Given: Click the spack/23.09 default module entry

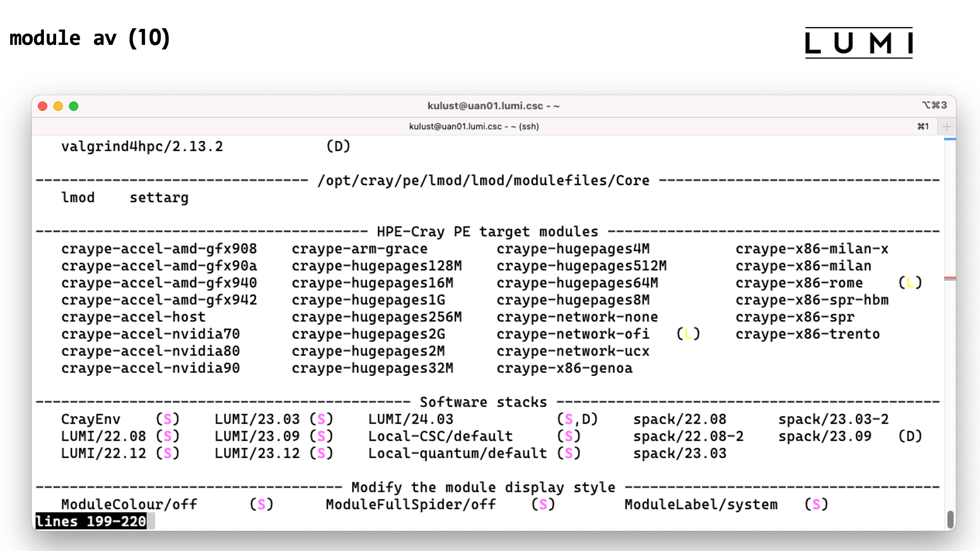Looking at the screenshot, I should click(x=824, y=437).
